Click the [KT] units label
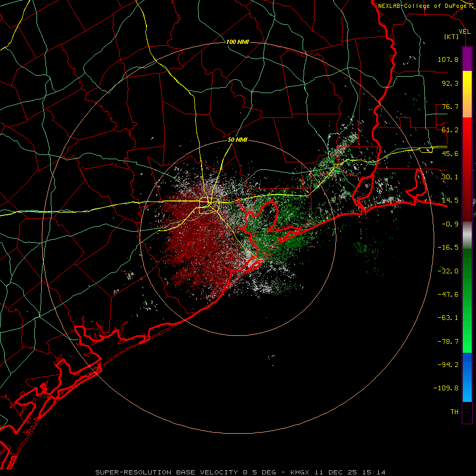 [452, 36]
